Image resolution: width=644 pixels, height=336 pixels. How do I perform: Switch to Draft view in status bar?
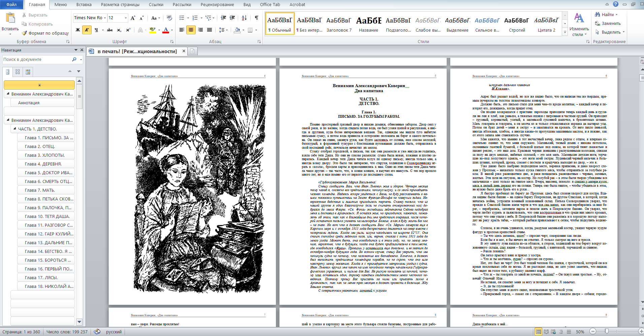(x=569, y=332)
